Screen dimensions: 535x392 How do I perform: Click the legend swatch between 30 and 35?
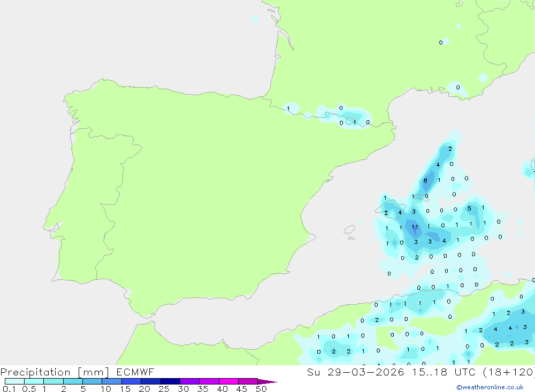pos(189,381)
